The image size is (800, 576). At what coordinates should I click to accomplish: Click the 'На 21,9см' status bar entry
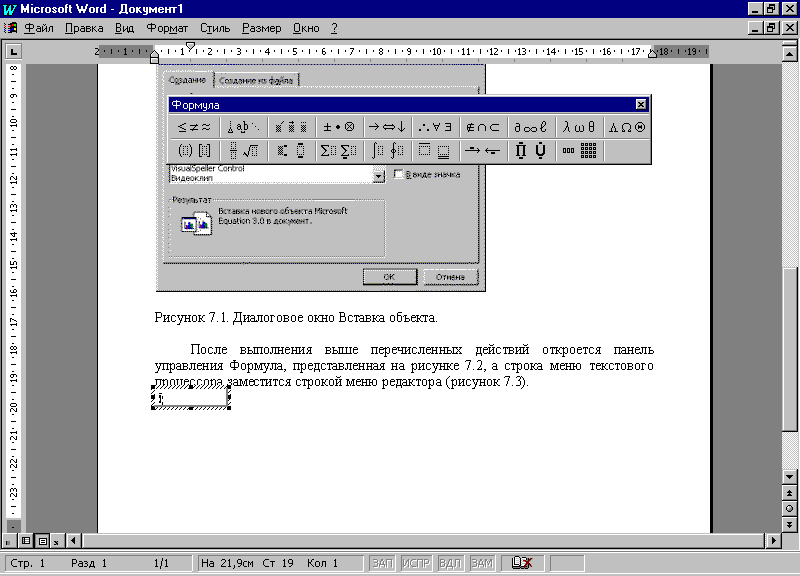tap(227, 563)
